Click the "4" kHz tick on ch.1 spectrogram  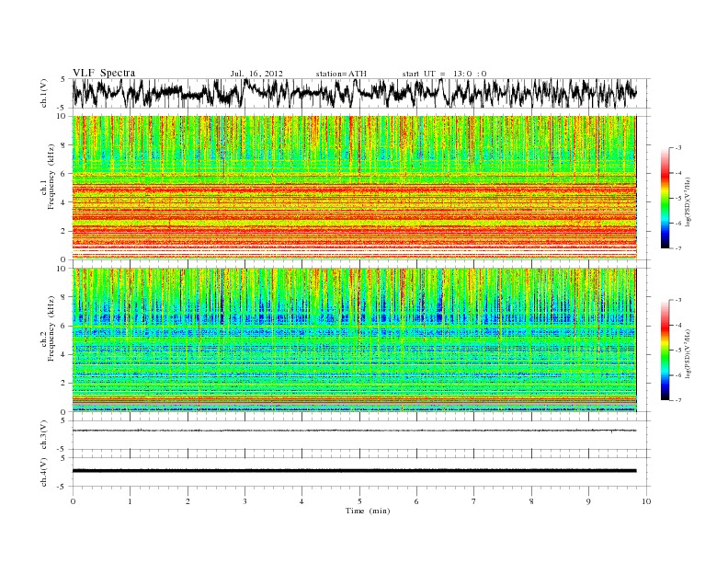pyautogui.click(x=63, y=202)
